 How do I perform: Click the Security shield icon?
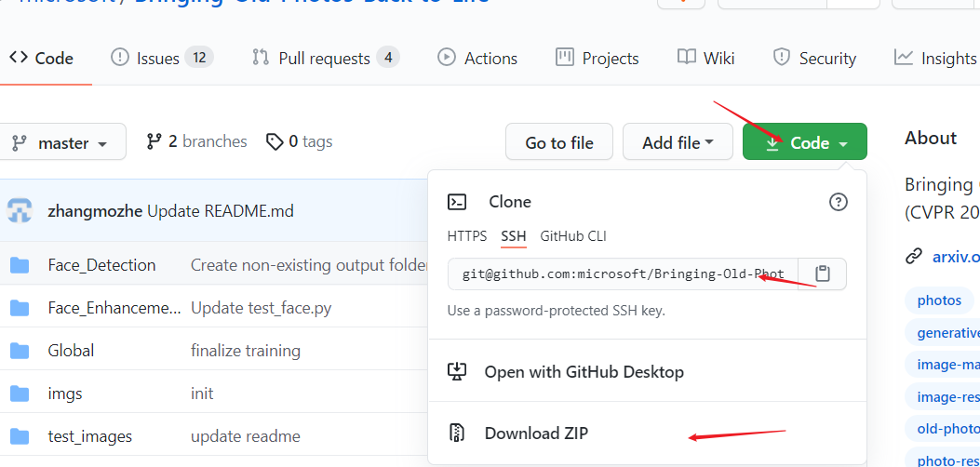pyautogui.click(x=781, y=58)
